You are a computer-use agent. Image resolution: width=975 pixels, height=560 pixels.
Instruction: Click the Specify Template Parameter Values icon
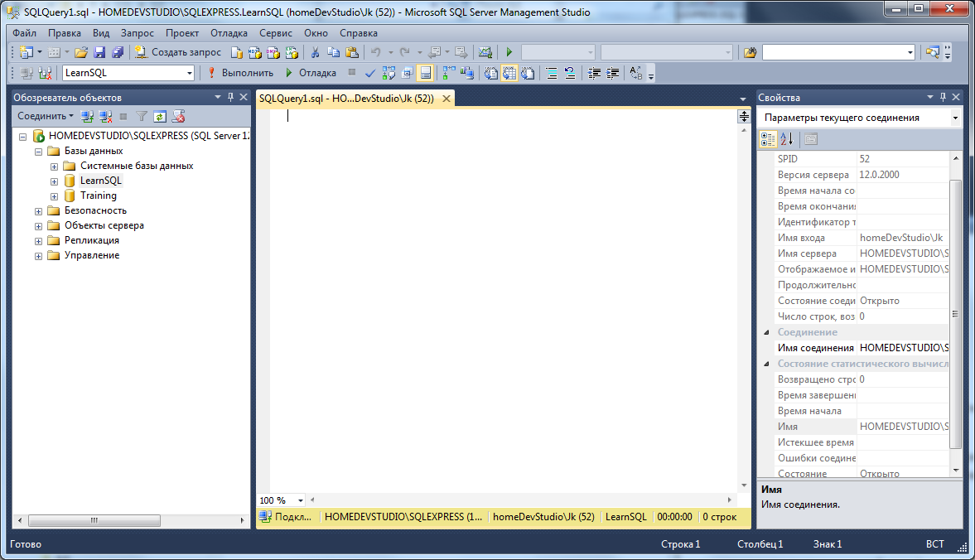click(635, 74)
